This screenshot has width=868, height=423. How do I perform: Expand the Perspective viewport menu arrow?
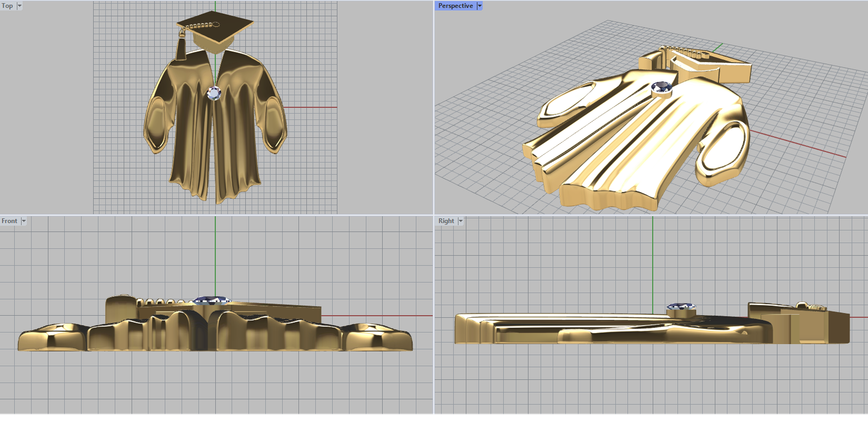coord(480,6)
